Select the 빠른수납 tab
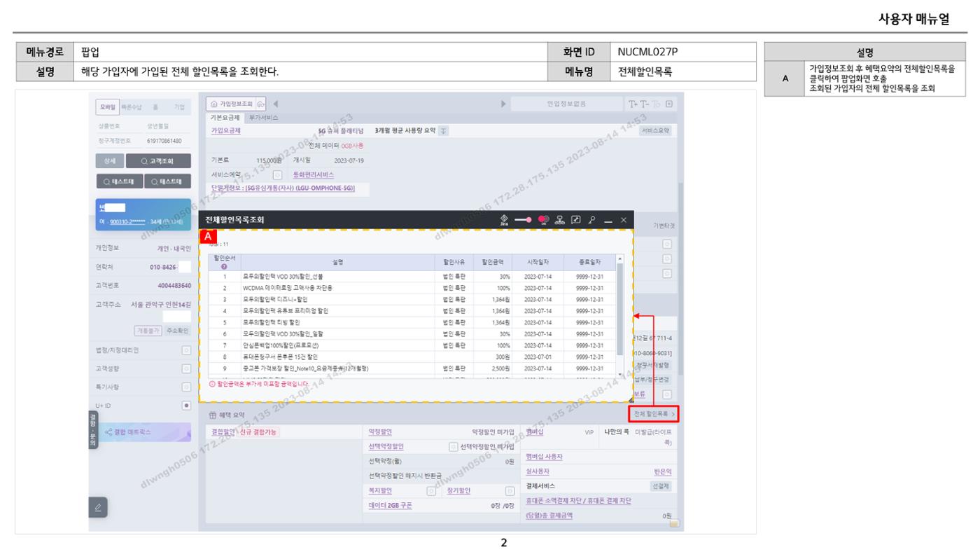Image resolution: width=980 pixels, height=552 pixels. coord(132,106)
